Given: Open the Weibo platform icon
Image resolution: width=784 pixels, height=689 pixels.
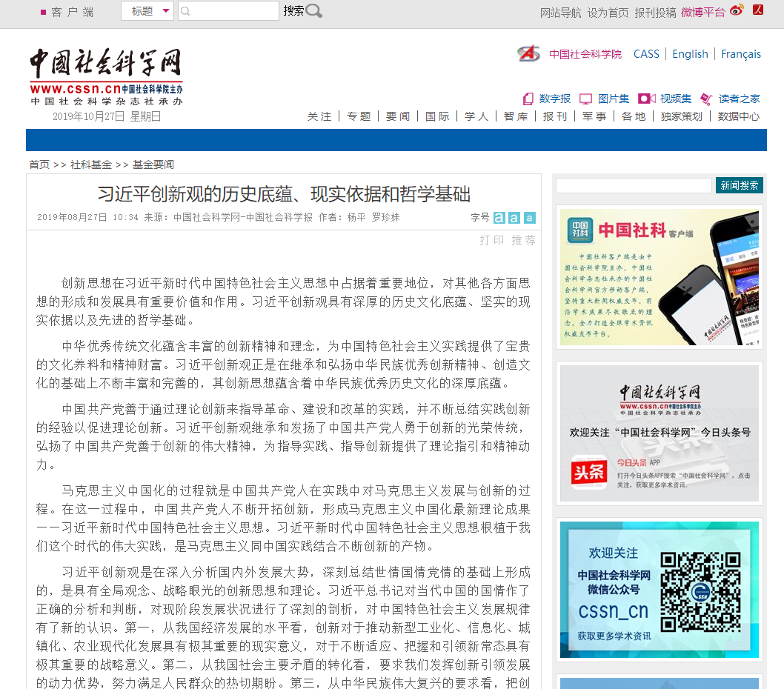Looking at the screenshot, I should 736,10.
